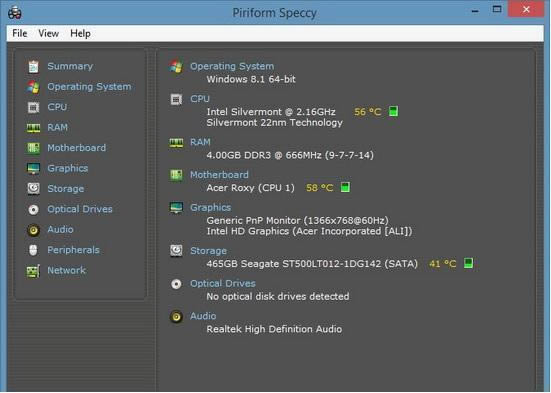551x393 pixels.
Task: Open the CPU section in sidebar
Action: click(57, 107)
